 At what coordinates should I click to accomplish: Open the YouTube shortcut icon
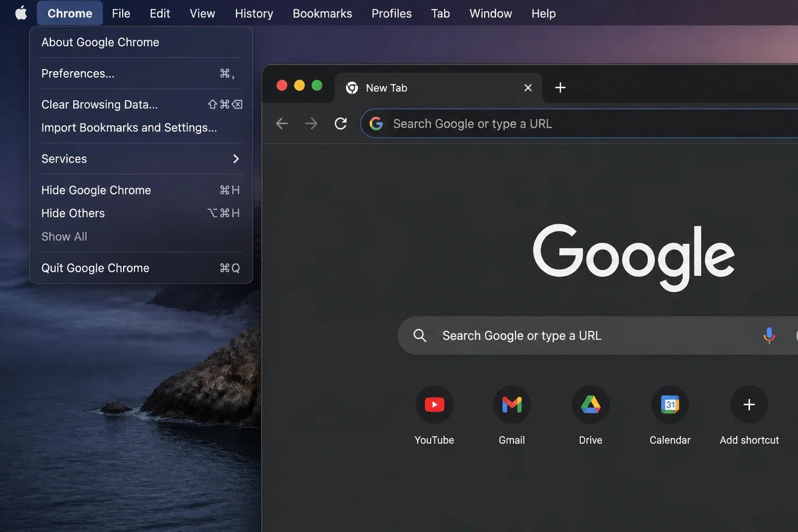pyautogui.click(x=434, y=404)
